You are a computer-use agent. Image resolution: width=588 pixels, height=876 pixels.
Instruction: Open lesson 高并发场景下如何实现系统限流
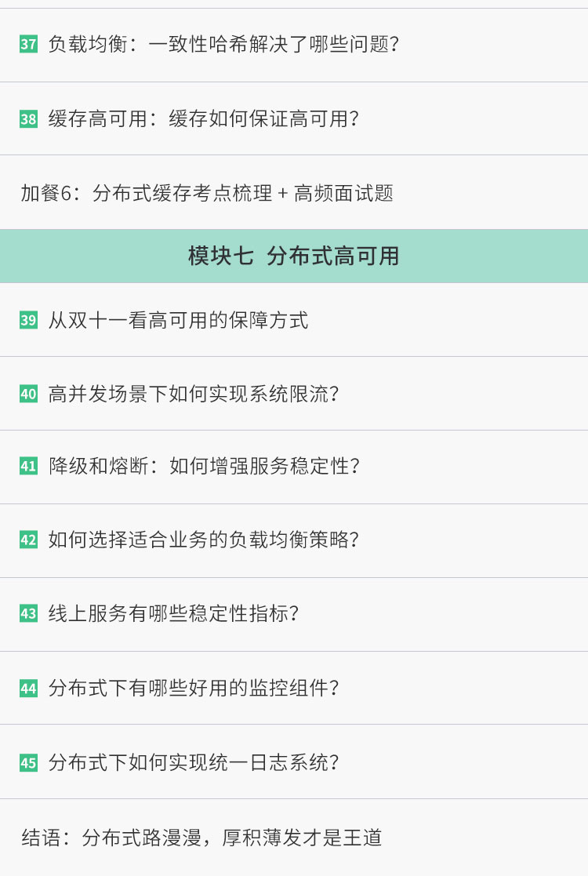[x=294, y=394]
